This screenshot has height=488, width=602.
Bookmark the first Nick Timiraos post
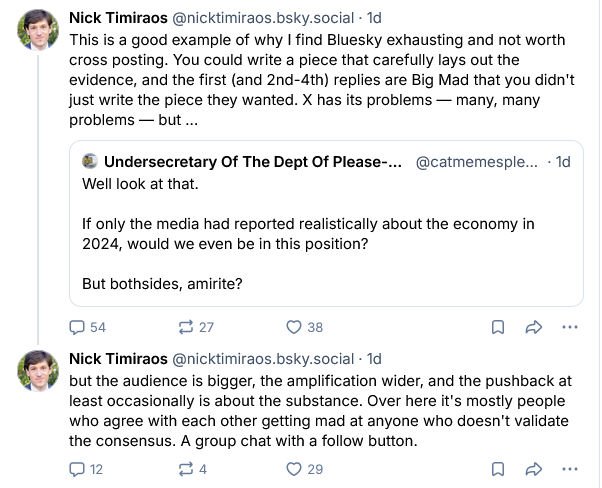[x=497, y=327]
